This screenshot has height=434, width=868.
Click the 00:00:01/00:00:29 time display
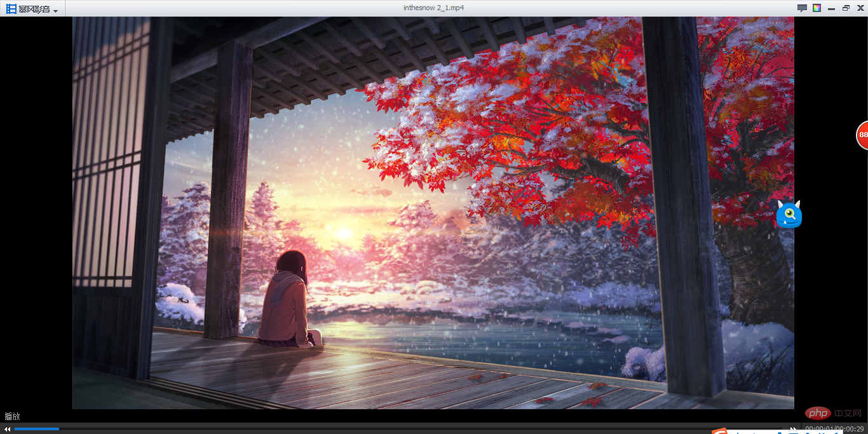tap(834, 430)
